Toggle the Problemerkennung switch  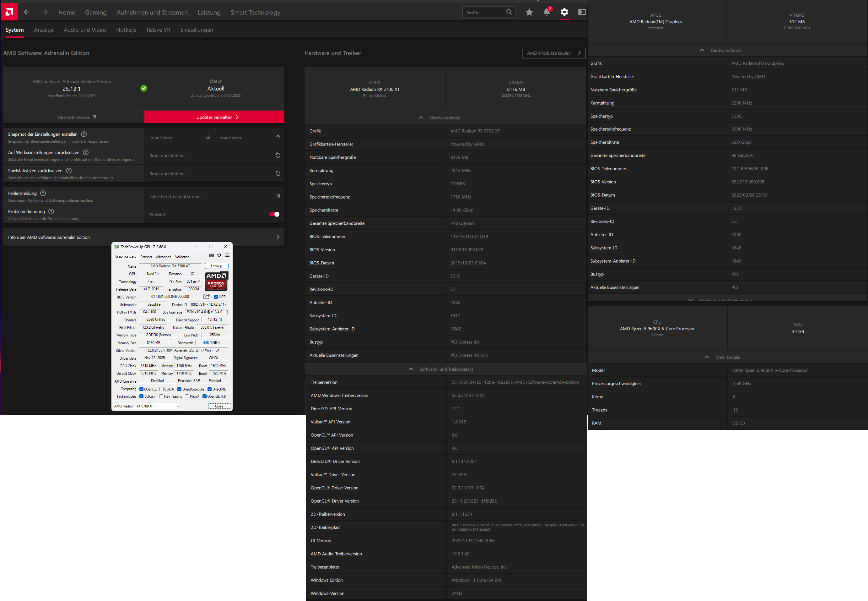(274, 214)
